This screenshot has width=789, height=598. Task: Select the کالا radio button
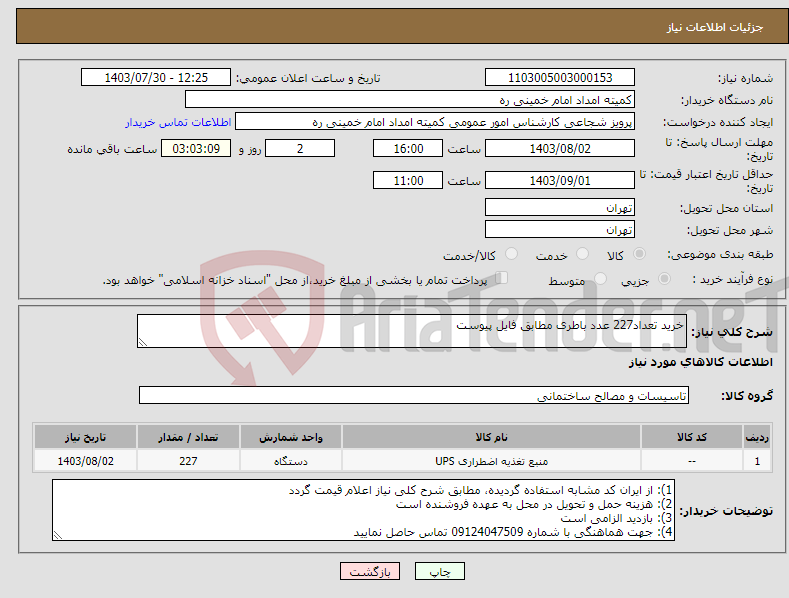point(640,254)
